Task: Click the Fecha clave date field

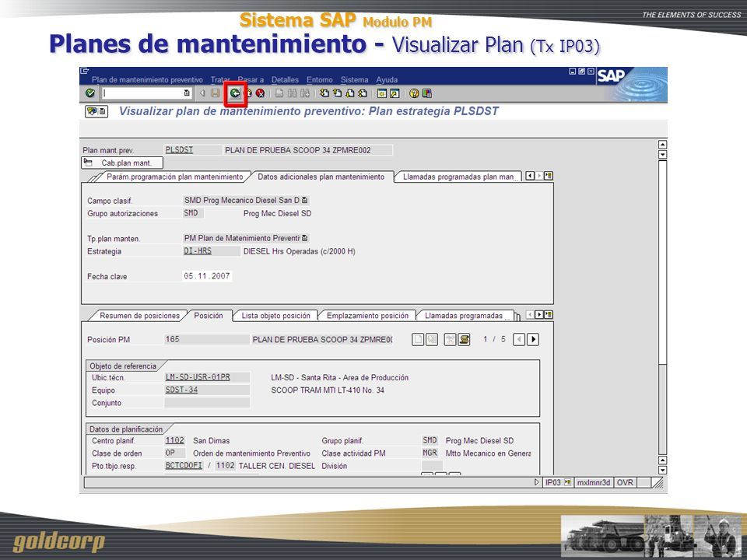Action: (x=207, y=276)
